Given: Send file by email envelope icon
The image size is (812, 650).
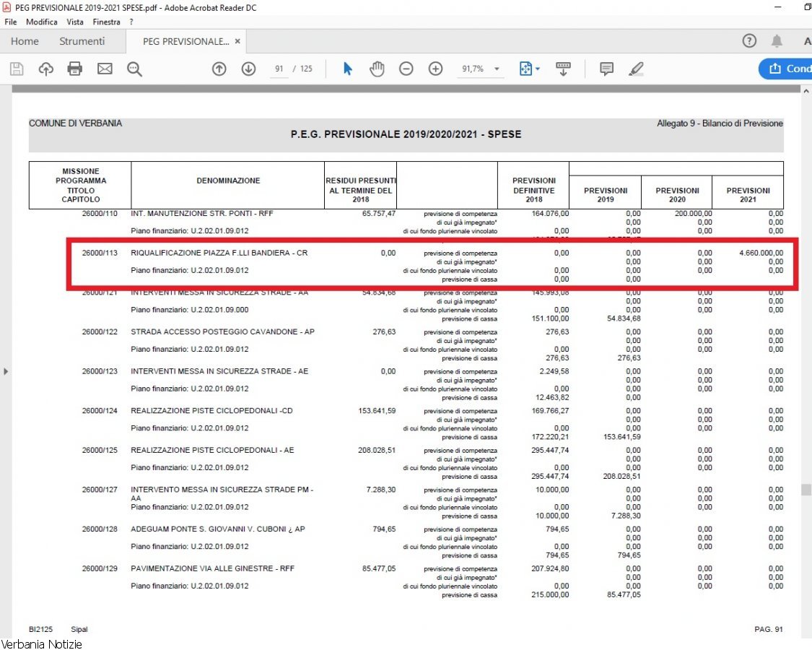Looking at the screenshot, I should (x=105, y=69).
